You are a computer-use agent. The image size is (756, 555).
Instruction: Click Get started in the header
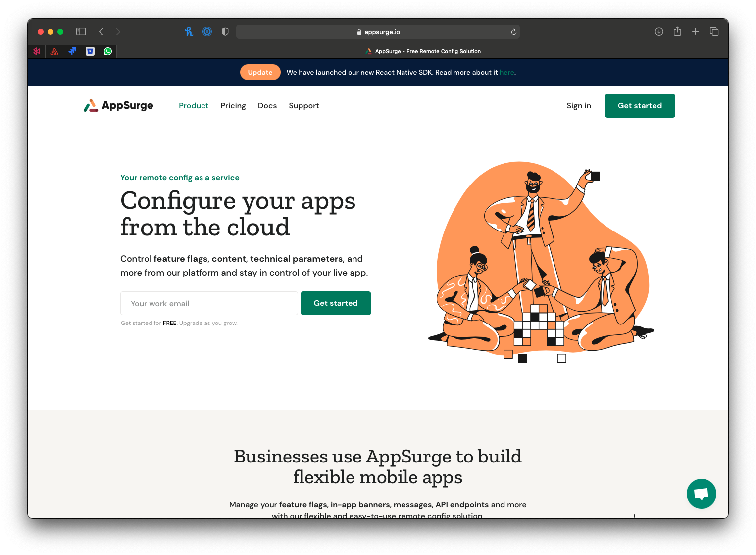click(640, 106)
